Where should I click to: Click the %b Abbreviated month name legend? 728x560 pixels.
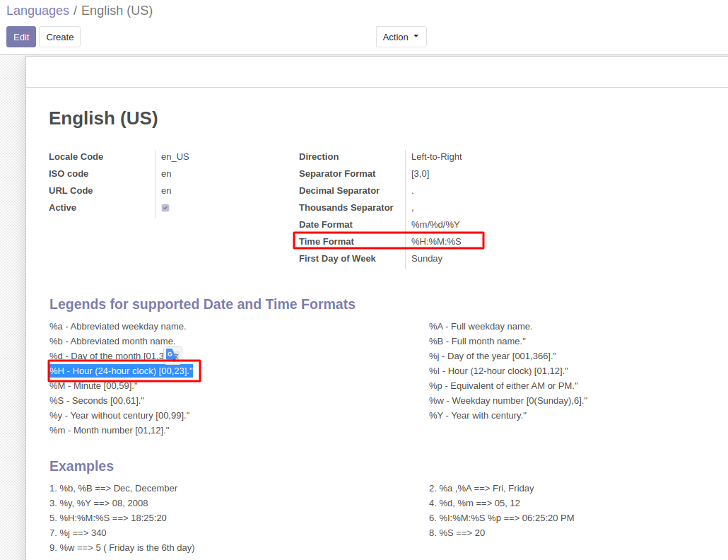(112, 342)
